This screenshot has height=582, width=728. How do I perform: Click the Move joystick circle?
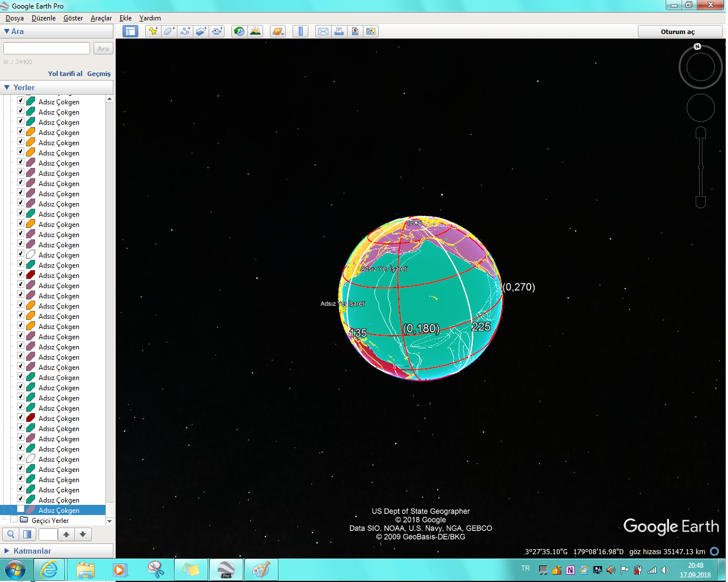coord(701,108)
